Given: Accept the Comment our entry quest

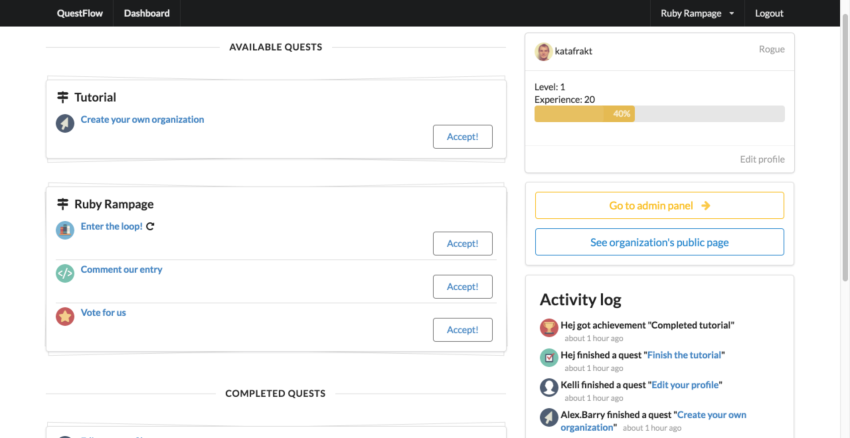Looking at the screenshot, I should point(462,287).
